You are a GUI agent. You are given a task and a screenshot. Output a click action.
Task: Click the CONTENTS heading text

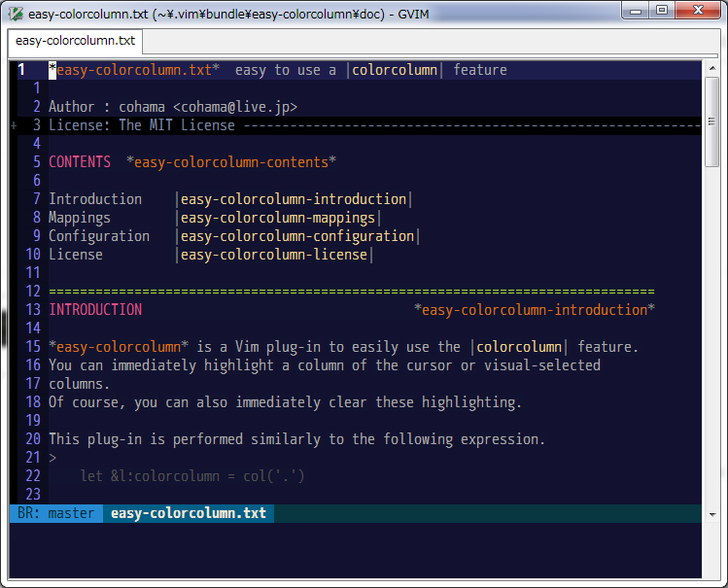coord(80,162)
